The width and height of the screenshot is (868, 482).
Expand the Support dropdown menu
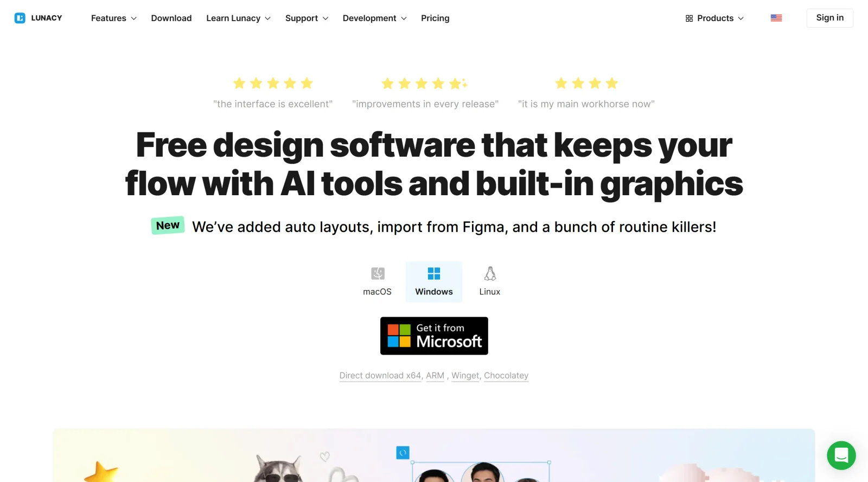click(307, 18)
